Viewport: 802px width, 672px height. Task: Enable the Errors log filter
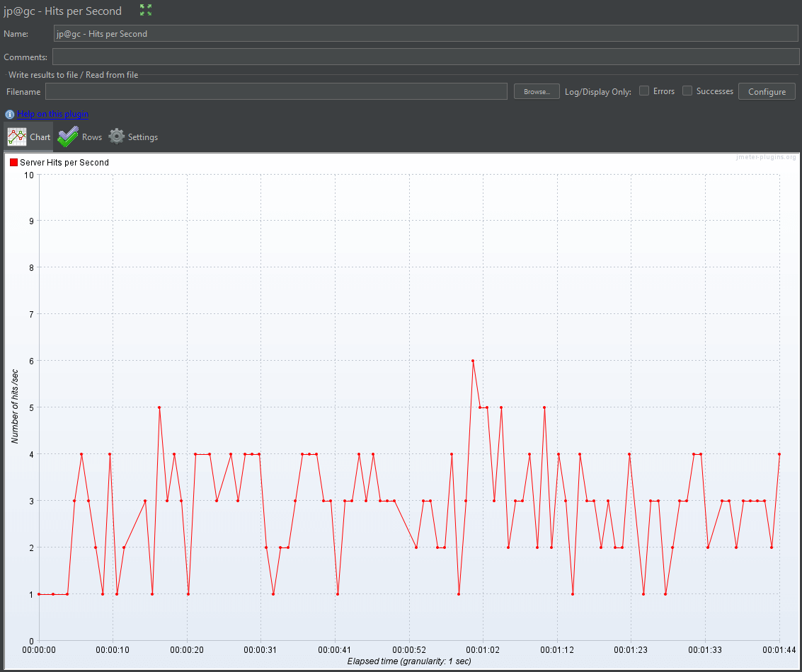(x=643, y=91)
